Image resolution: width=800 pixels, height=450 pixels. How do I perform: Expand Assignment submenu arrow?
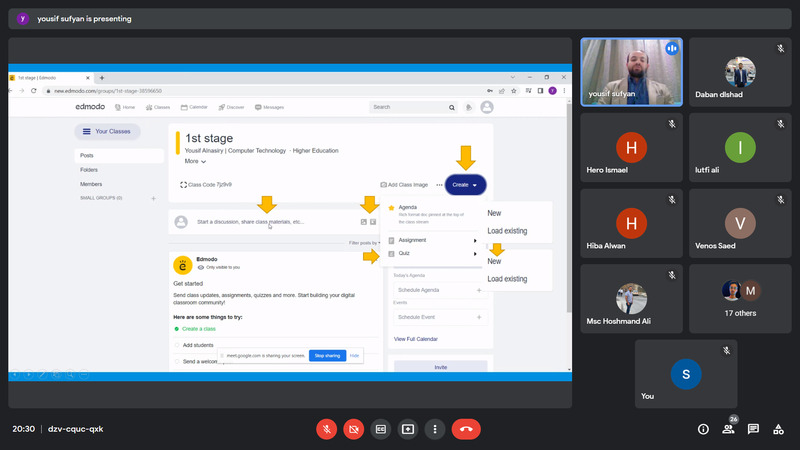point(475,240)
